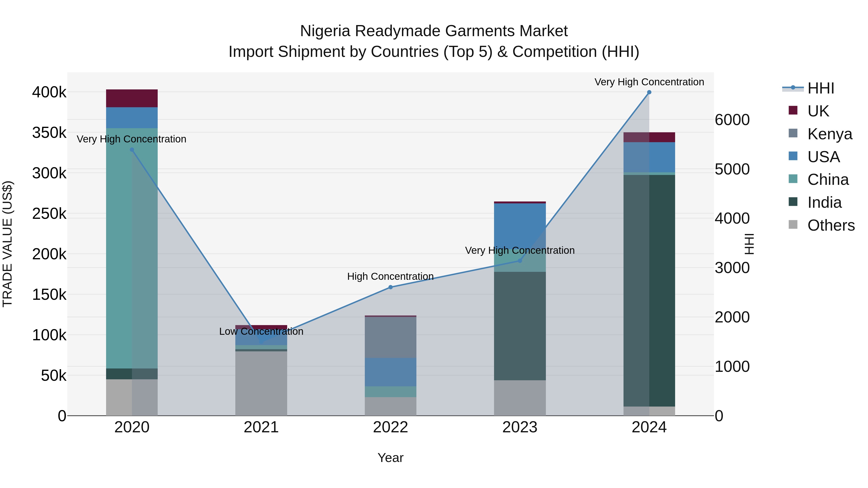Click the chart title 'Nigeria Readymade Garments Market'
This screenshot has height=488, width=868.
[434, 31]
